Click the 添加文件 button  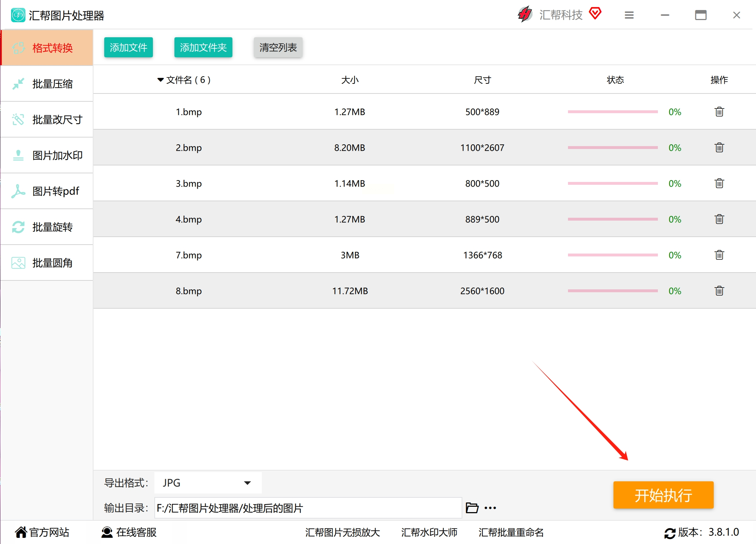128,47
